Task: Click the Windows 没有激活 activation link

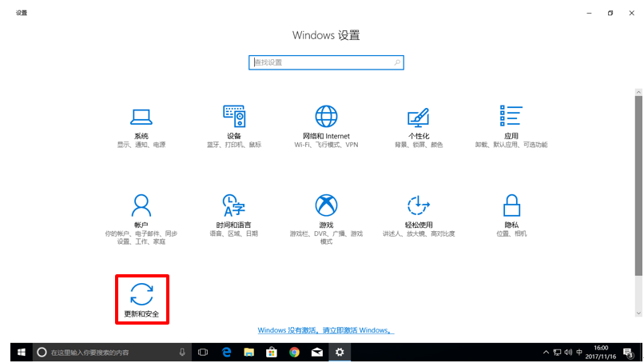Action: point(326,330)
